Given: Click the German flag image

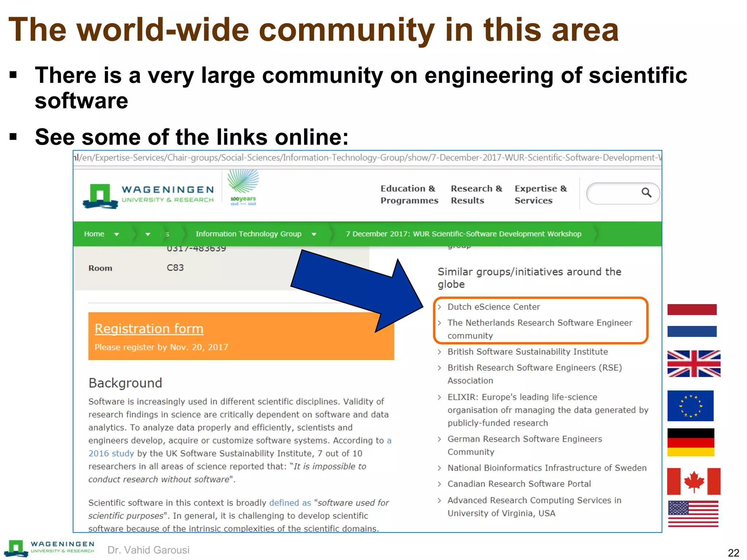Looking at the screenshot, I should pyautogui.click(x=690, y=442).
